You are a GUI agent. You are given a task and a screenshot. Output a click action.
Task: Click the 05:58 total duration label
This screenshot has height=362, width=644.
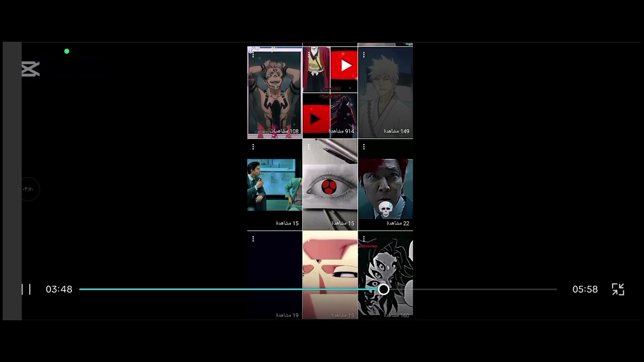[585, 289]
